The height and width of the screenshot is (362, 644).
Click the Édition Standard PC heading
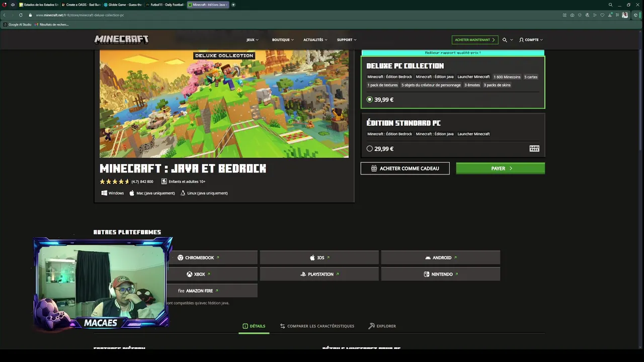(x=404, y=123)
